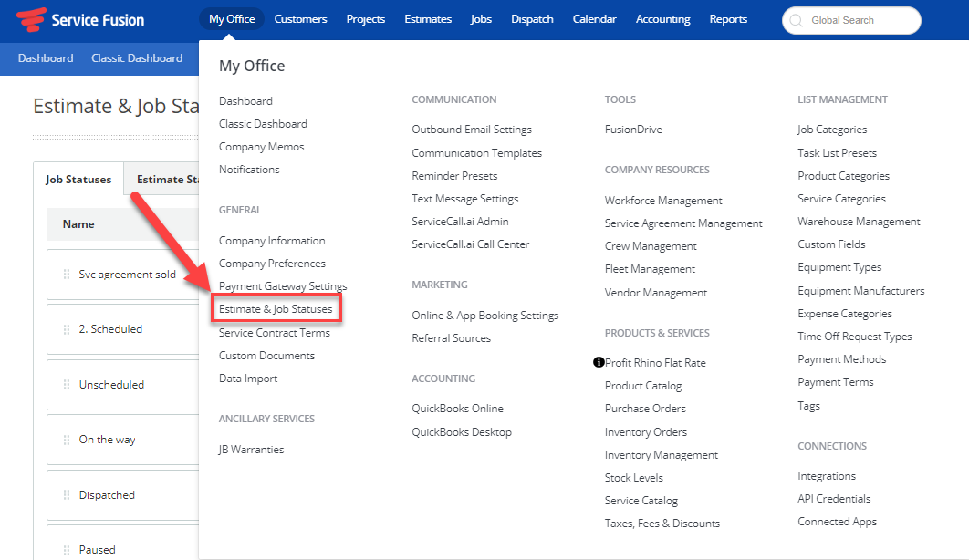This screenshot has width=969, height=560.
Task: Open the Dispatch menu
Action: coord(532,19)
